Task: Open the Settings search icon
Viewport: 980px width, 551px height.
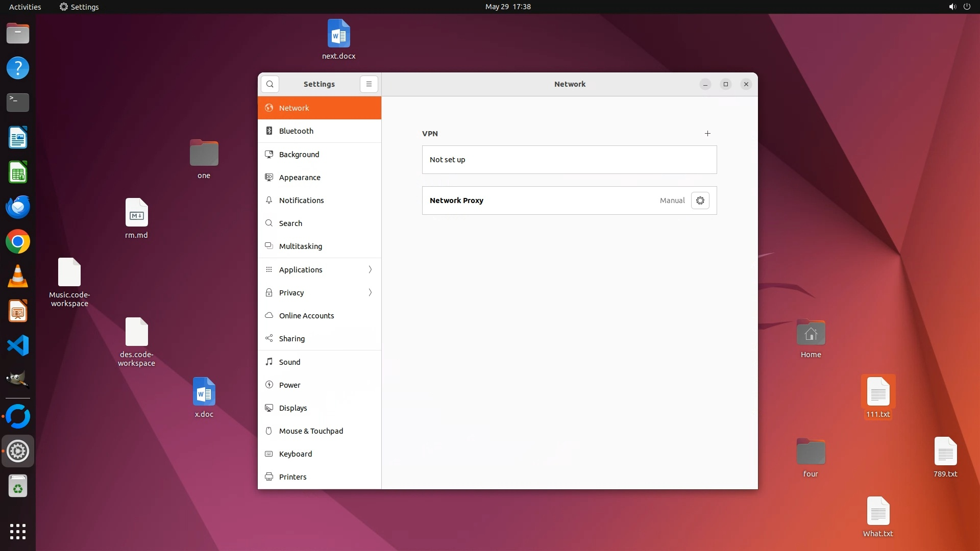Action: [269, 84]
